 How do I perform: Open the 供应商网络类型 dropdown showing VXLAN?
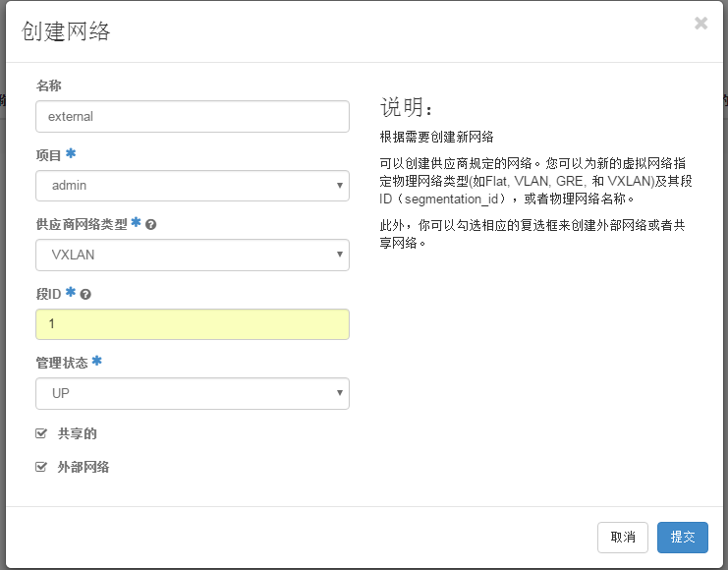(193, 255)
